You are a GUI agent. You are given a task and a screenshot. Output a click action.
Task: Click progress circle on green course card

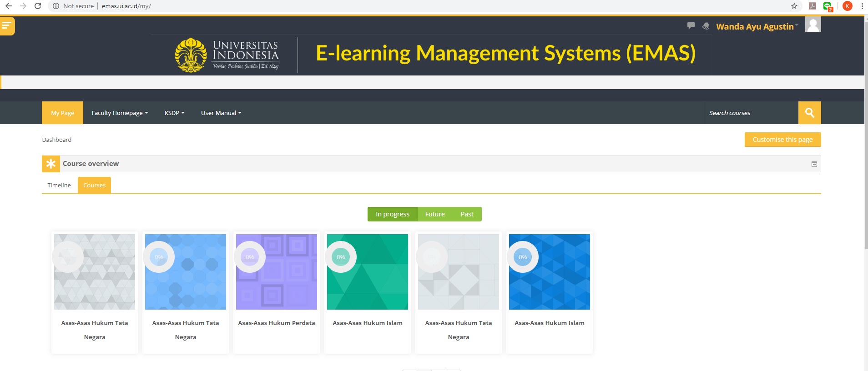point(341,257)
